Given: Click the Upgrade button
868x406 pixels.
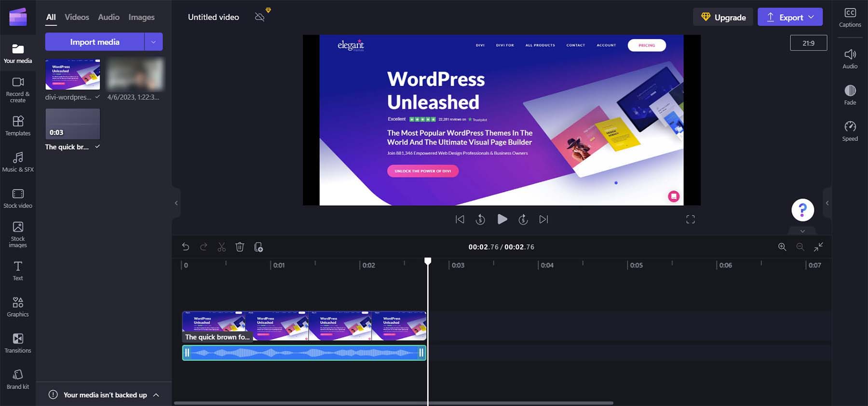Looking at the screenshot, I should [723, 17].
